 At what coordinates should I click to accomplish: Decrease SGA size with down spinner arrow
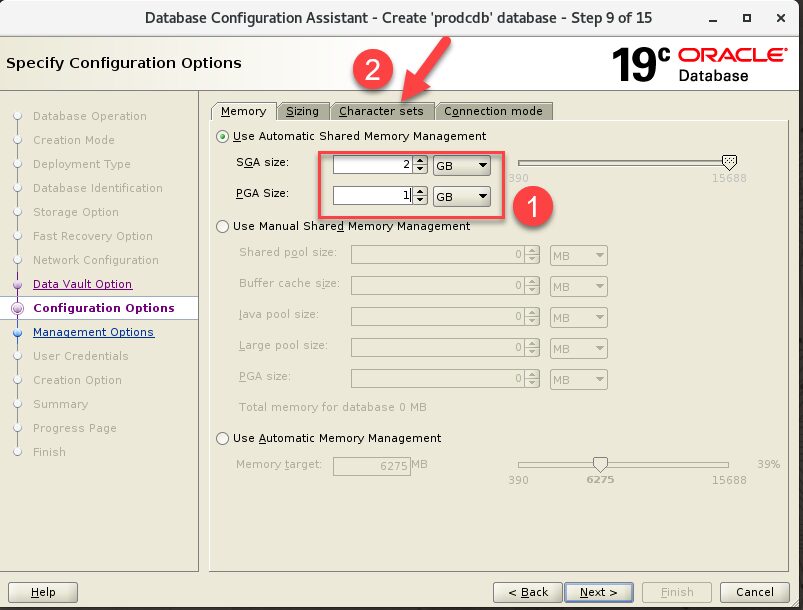click(x=420, y=170)
